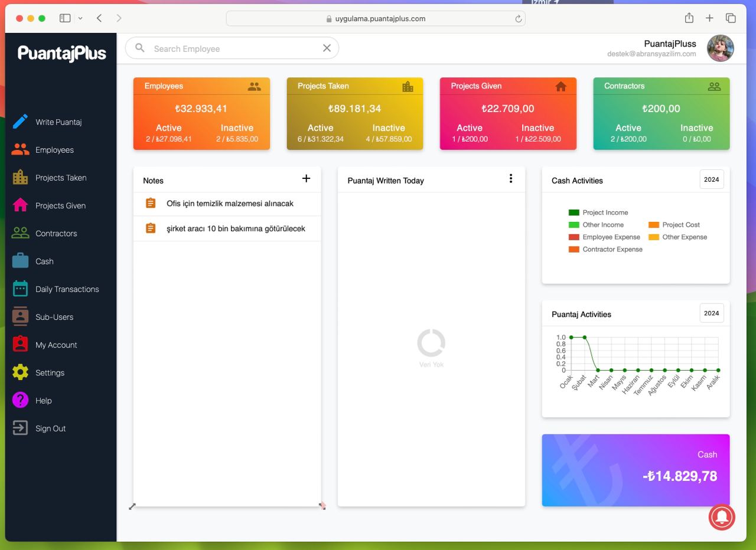This screenshot has height=550, width=756.
Task: Click people icon on Contractors card
Action: pyautogui.click(x=714, y=86)
